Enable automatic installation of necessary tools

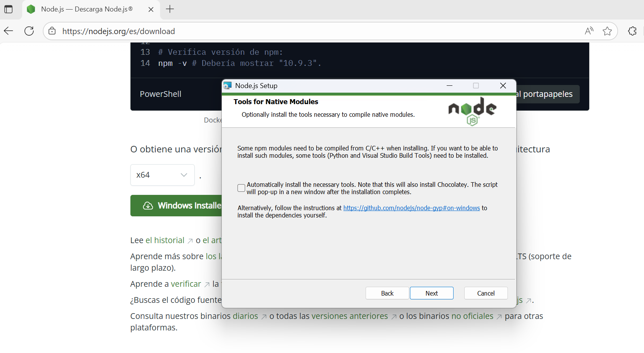241,188
